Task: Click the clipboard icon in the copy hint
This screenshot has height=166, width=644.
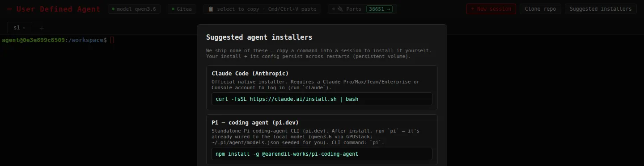Action: [211, 9]
